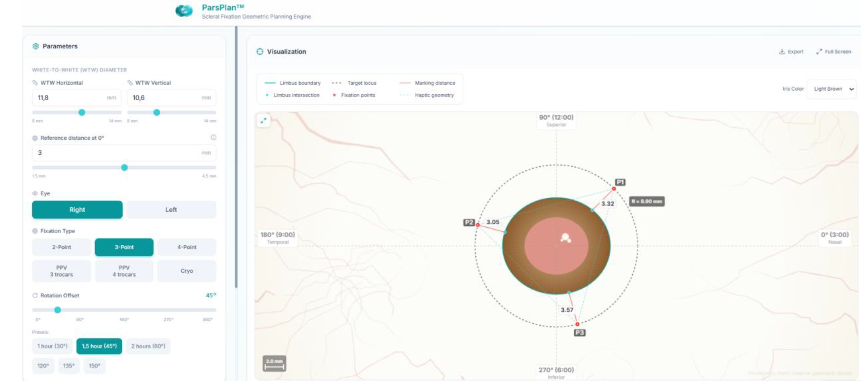
Task: Click the reference distance info icon
Action: point(213,137)
